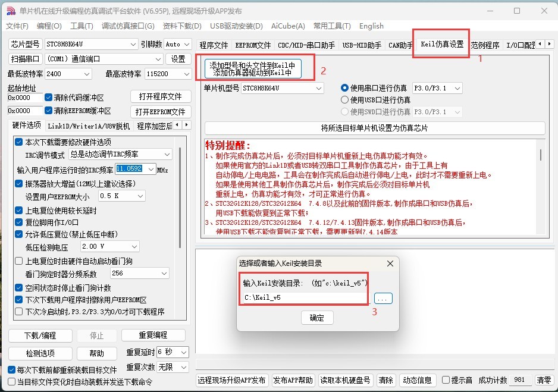558x392 pixels.
Task: Toggle 上电复位使用较长延时 checkbox
Action: [x=19, y=210]
